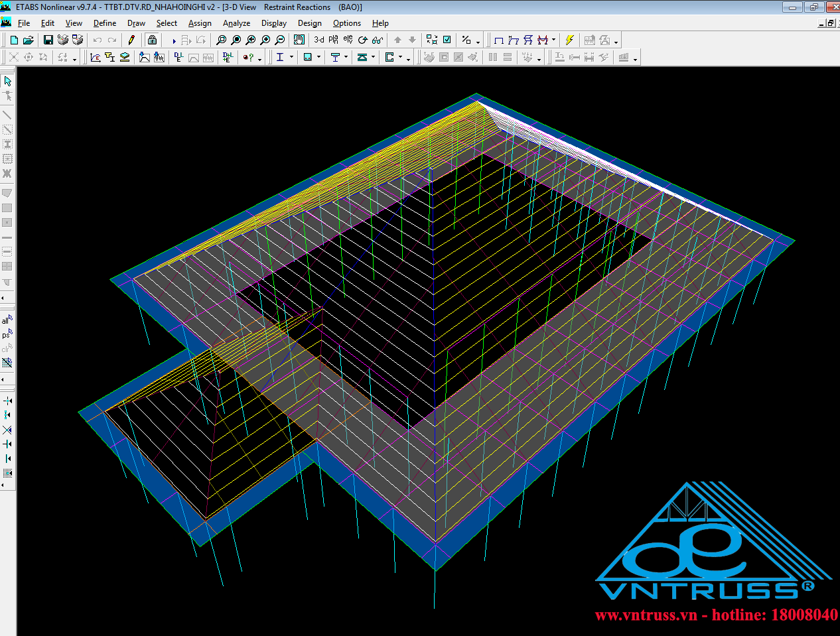Display Mode Shape icon

point(528,40)
